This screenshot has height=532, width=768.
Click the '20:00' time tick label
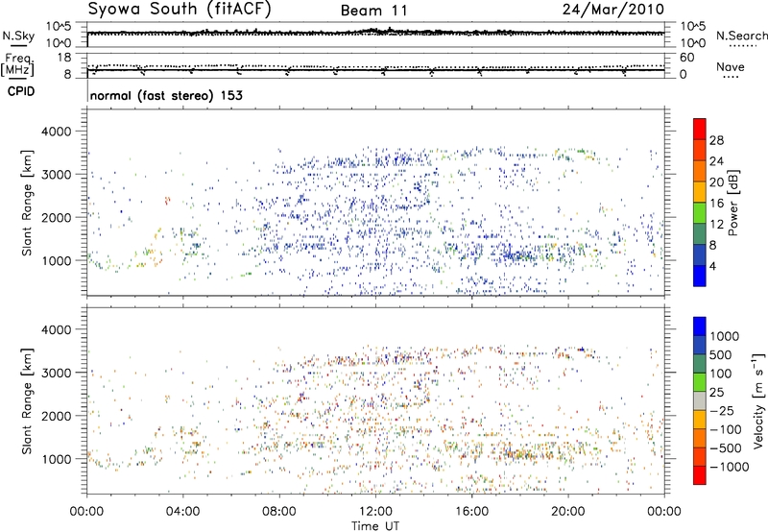(568, 512)
